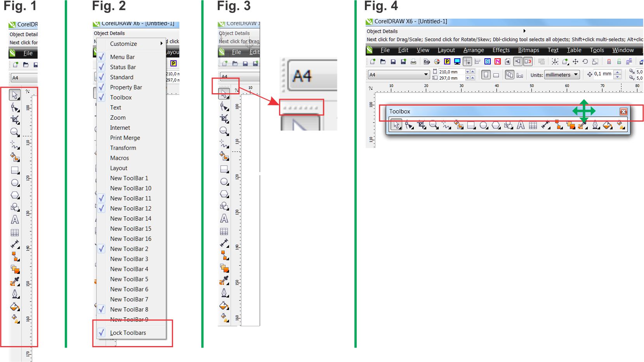
Task: Click the nudge distance 0,1 mm field
Action: point(603,74)
